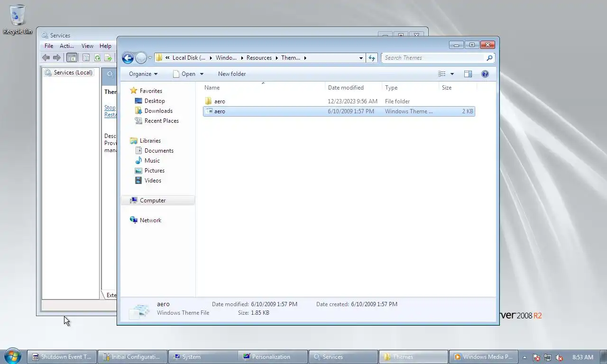The width and height of the screenshot is (607, 364).
Task: Click the folder icon in the address bar
Action: (x=159, y=58)
